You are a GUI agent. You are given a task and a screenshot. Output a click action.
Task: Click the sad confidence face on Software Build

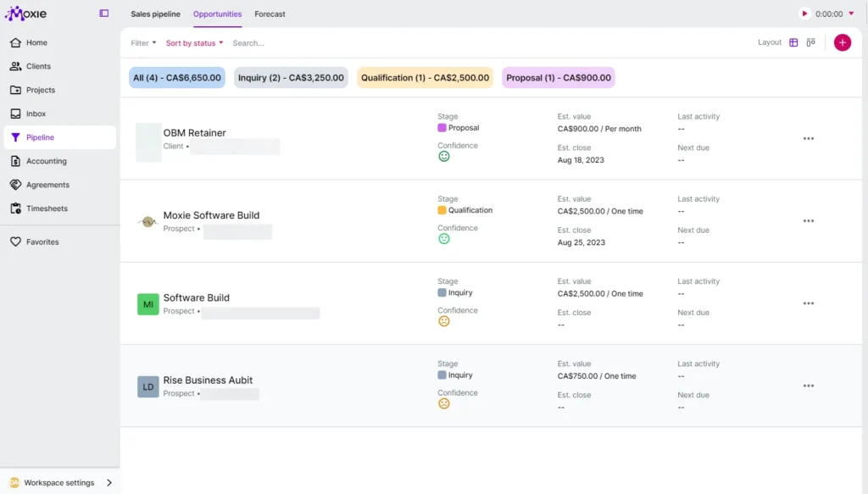(443, 321)
